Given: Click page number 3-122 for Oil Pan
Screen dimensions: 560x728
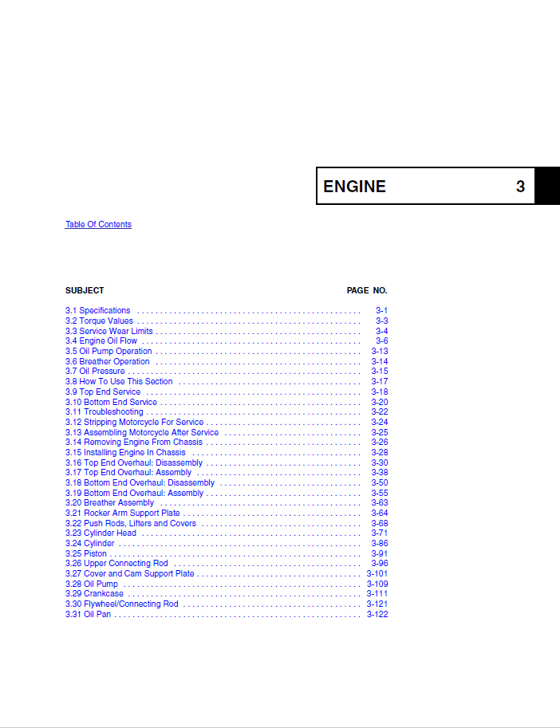Looking at the screenshot, I should pyautogui.click(x=377, y=615).
